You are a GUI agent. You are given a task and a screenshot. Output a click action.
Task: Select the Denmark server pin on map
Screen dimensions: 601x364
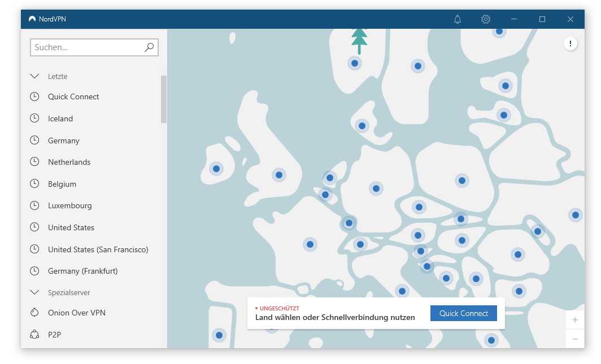tap(362, 125)
